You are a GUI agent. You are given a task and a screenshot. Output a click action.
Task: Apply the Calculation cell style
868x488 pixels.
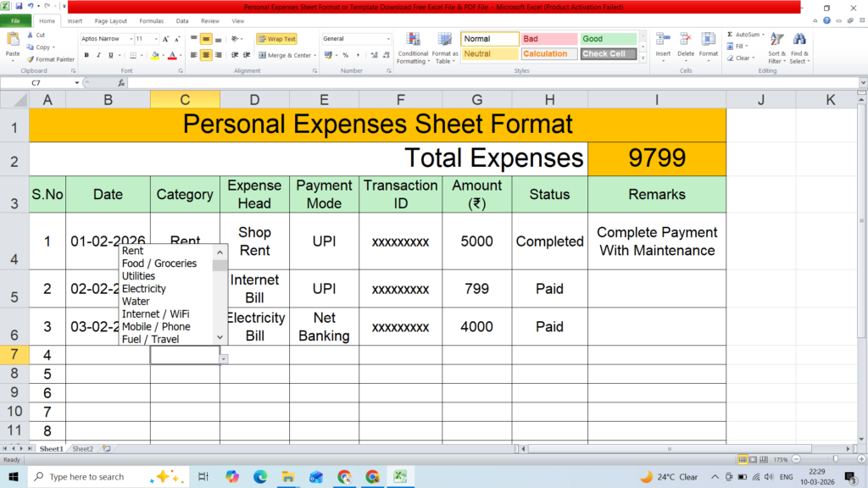[x=548, y=53]
